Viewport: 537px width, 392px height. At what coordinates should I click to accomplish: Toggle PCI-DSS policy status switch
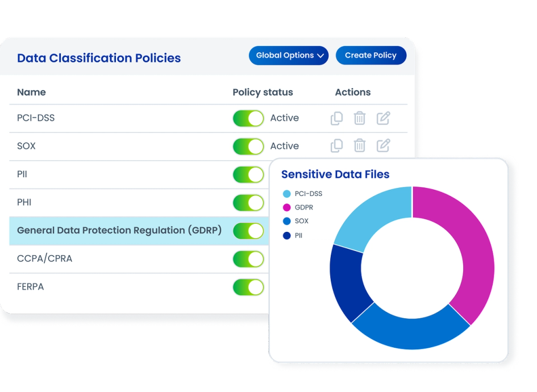[x=248, y=119]
